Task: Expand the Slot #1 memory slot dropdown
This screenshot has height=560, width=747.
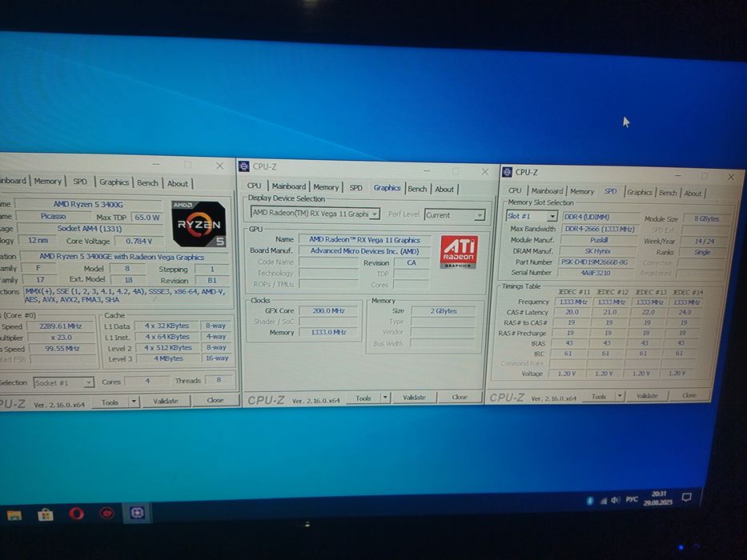Action: click(x=552, y=216)
